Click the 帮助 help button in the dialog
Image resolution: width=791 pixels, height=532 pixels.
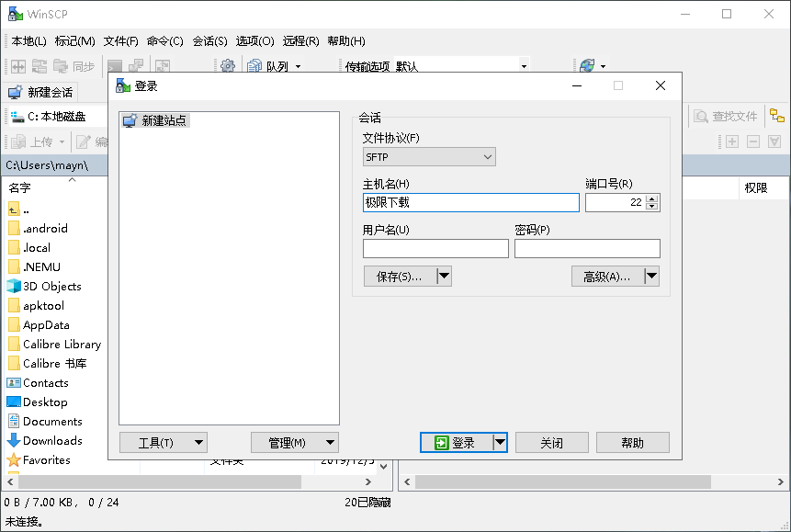[633, 443]
